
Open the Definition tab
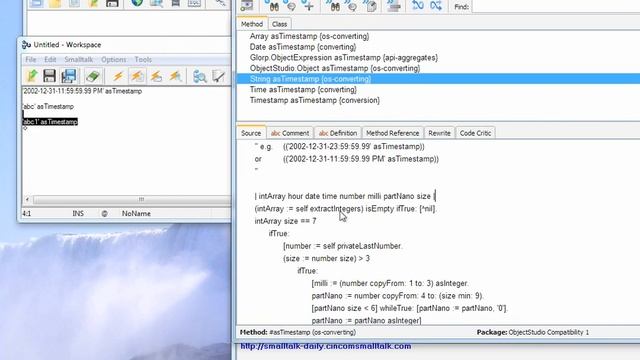(x=338, y=133)
